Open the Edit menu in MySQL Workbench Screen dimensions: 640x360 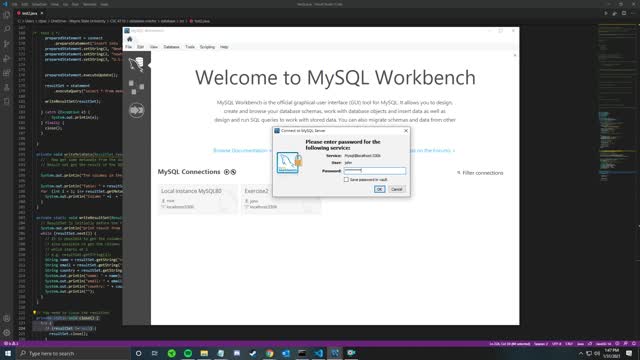click(x=140, y=47)
